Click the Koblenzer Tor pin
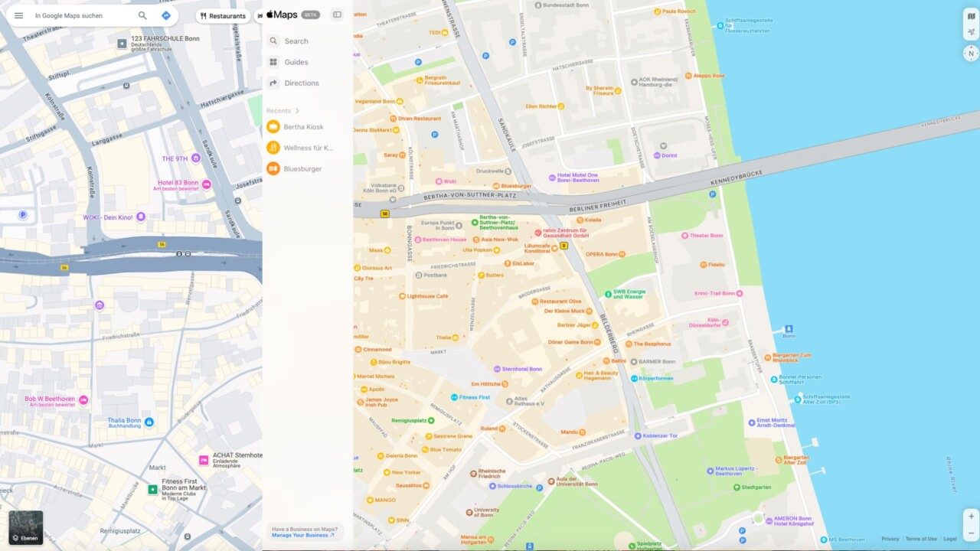The height and width of the screenshot is (551, 980). tap(638, 435)
